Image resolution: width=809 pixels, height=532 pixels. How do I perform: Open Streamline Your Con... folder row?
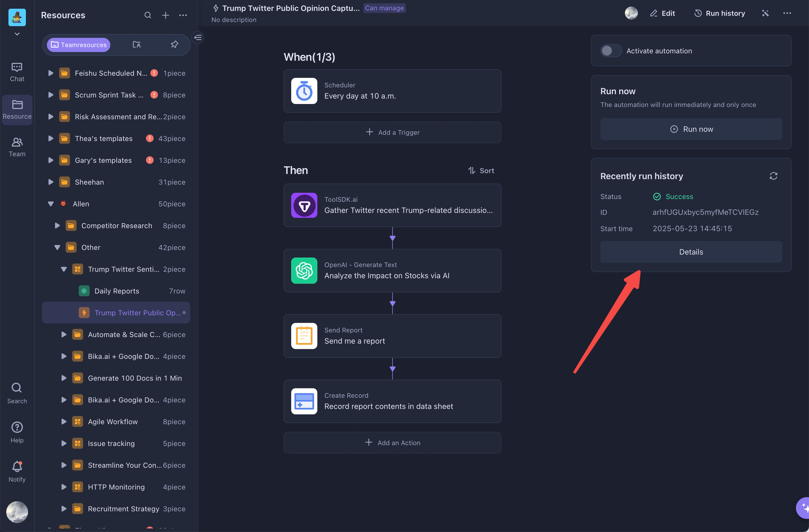[116, 465]
